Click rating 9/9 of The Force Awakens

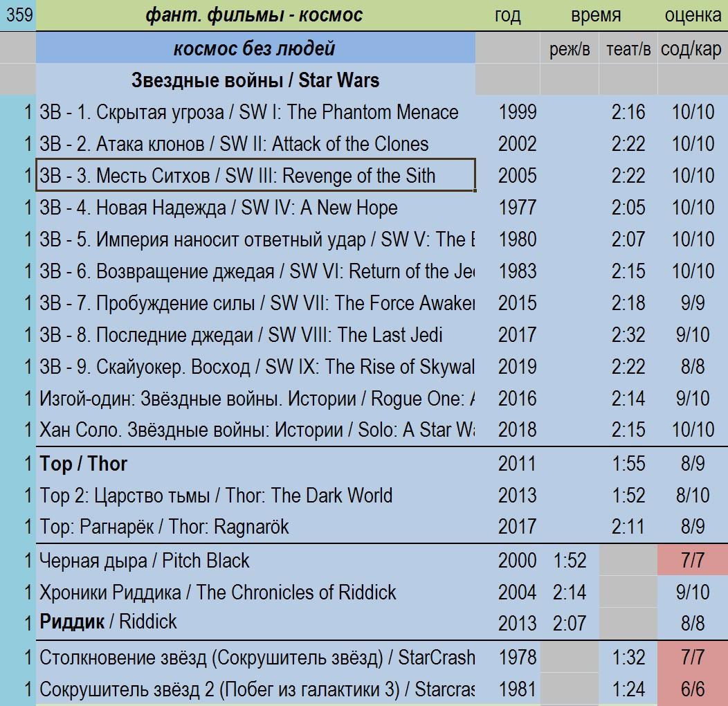[693, 303]
